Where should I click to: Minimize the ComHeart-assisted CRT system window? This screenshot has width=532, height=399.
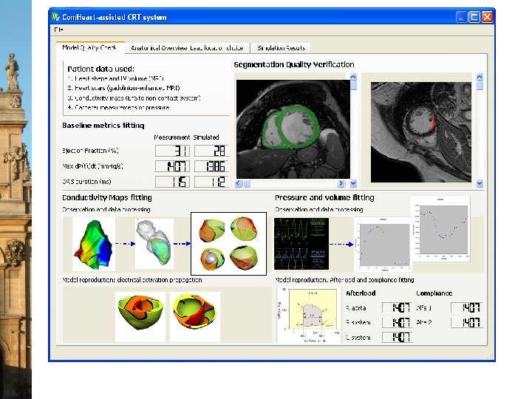(x=461, y=17)
